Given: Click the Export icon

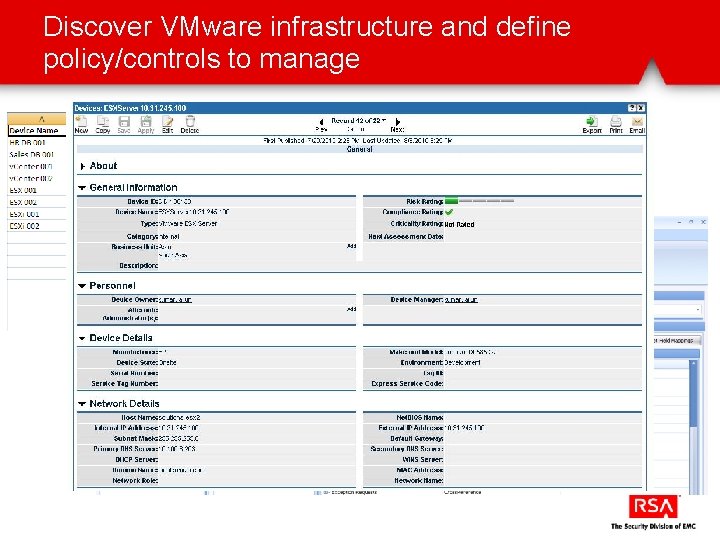Looking at the screenshot, I should (x=591, y=122).
